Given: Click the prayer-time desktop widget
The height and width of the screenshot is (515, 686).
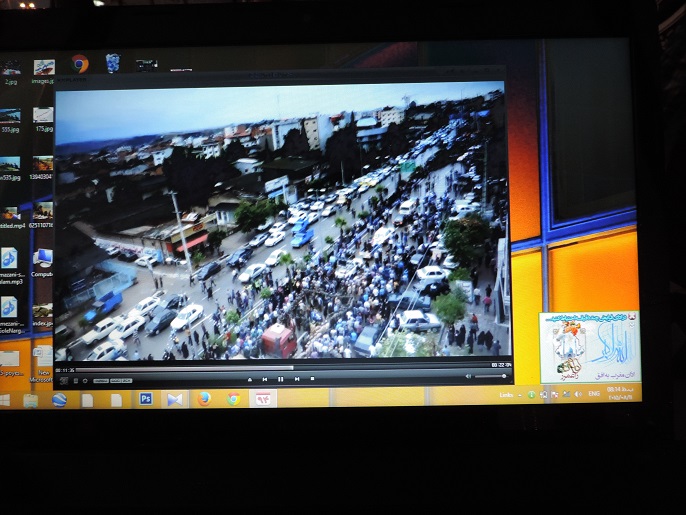Looking at the screenshot, I should click(x=589, y=347).
